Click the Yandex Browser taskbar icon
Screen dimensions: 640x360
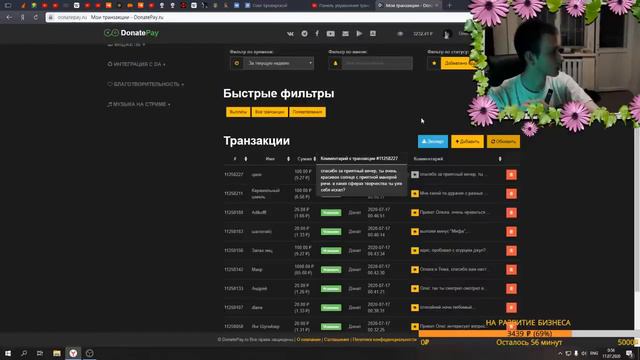73,353
